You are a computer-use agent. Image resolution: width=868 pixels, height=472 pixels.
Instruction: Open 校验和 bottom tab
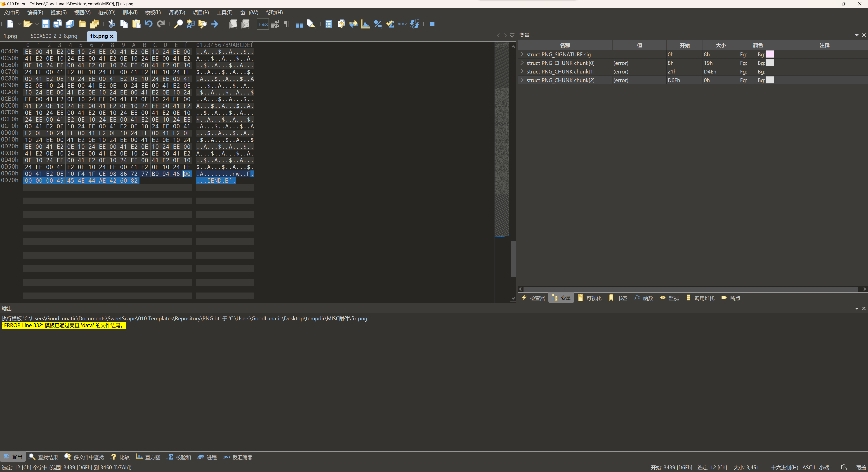coord(179,457)
